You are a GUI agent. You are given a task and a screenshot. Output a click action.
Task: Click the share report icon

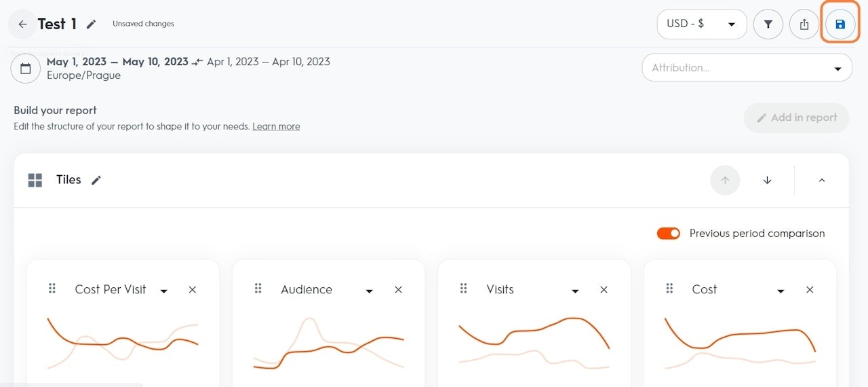(804, 24)
